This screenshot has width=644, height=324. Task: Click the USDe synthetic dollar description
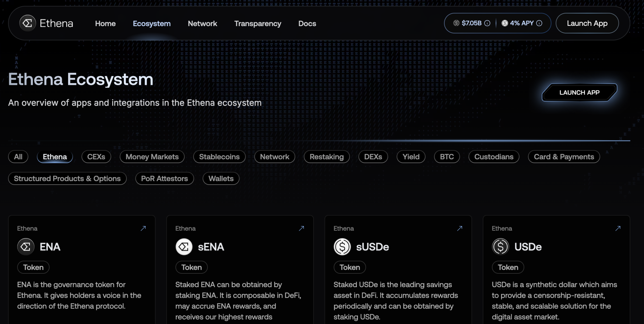point(554,301)
